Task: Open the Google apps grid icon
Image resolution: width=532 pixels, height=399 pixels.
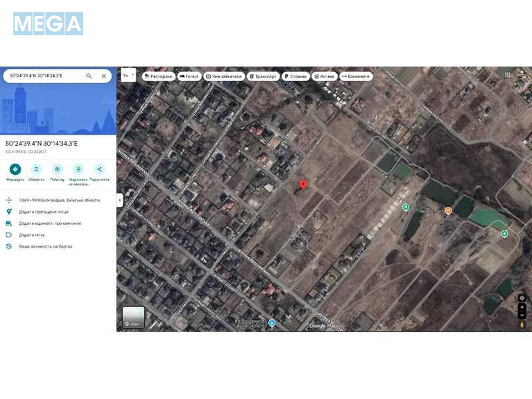Action: [x=508, y=75]
